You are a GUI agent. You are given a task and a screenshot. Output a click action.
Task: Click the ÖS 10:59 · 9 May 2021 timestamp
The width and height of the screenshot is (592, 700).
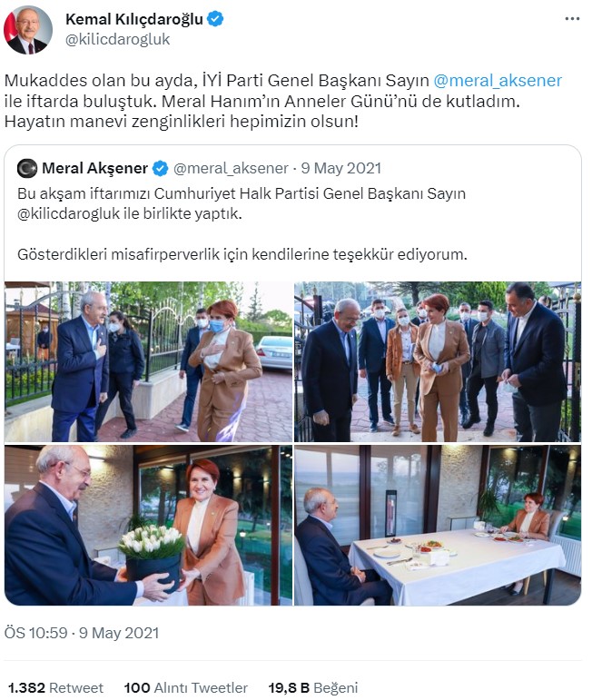click(82, 633)
